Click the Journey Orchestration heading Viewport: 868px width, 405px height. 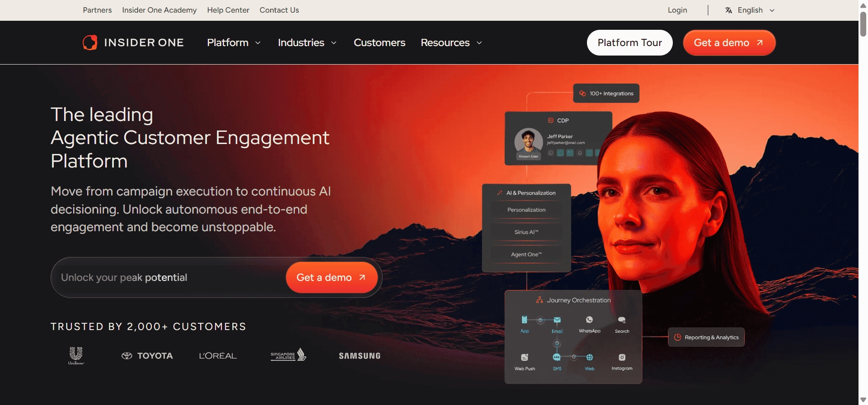[x=578, y=300]
